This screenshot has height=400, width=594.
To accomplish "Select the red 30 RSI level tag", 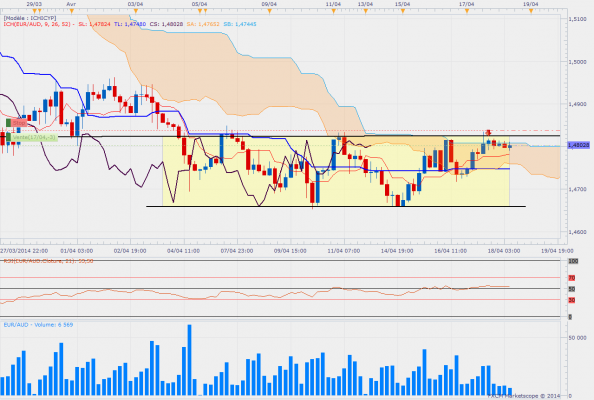I will pos(572,300).
